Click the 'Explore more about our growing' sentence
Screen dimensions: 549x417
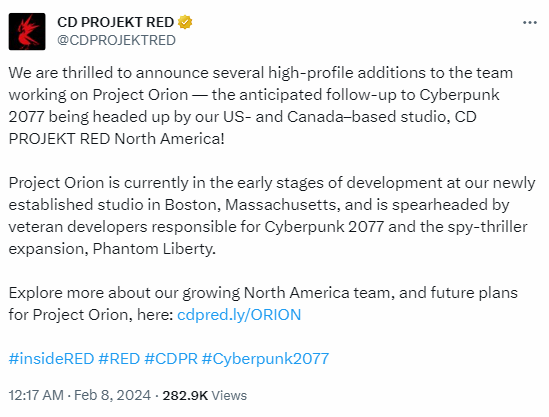click(263, 304)
